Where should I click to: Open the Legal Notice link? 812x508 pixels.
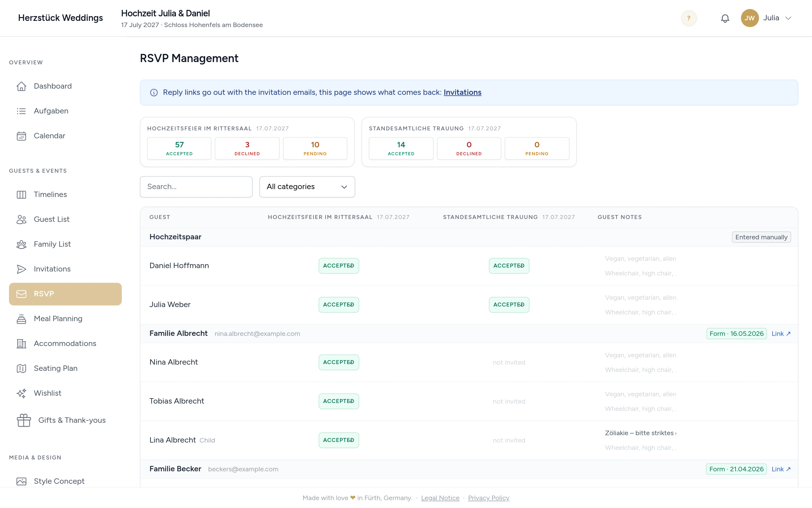click(440, 498)
